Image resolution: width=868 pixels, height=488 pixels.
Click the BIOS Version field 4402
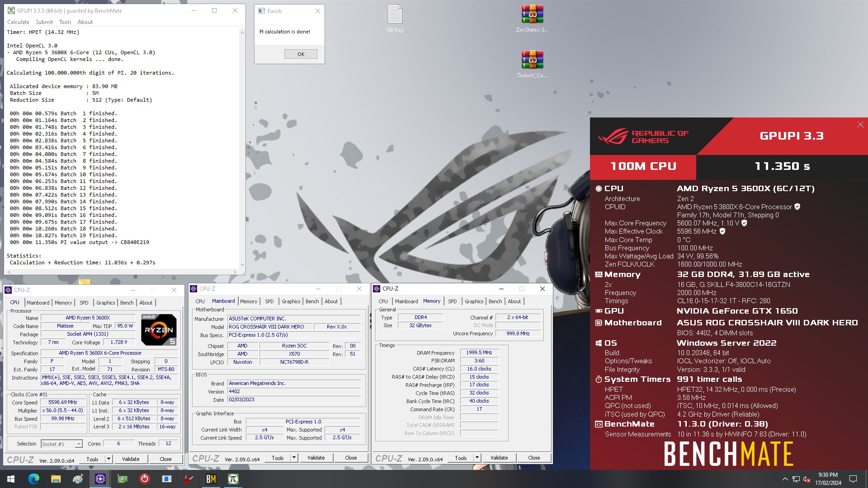coord(294,391)
